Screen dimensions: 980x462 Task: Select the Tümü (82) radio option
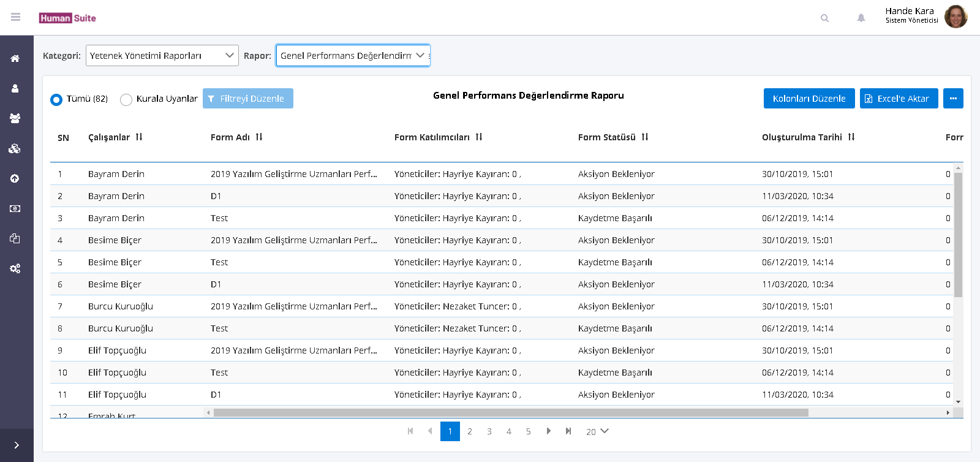(56, 99)
